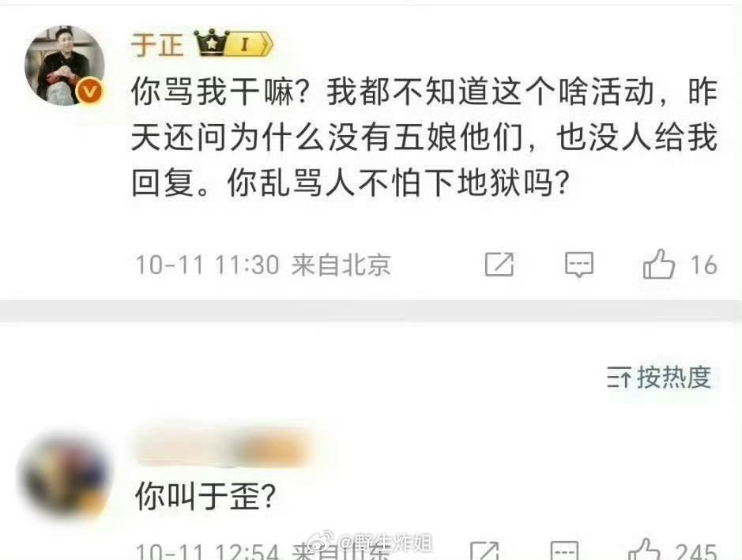
Task: Like the first post with thumbs-up
Action: pyautogui.click(x=658, y=264)
